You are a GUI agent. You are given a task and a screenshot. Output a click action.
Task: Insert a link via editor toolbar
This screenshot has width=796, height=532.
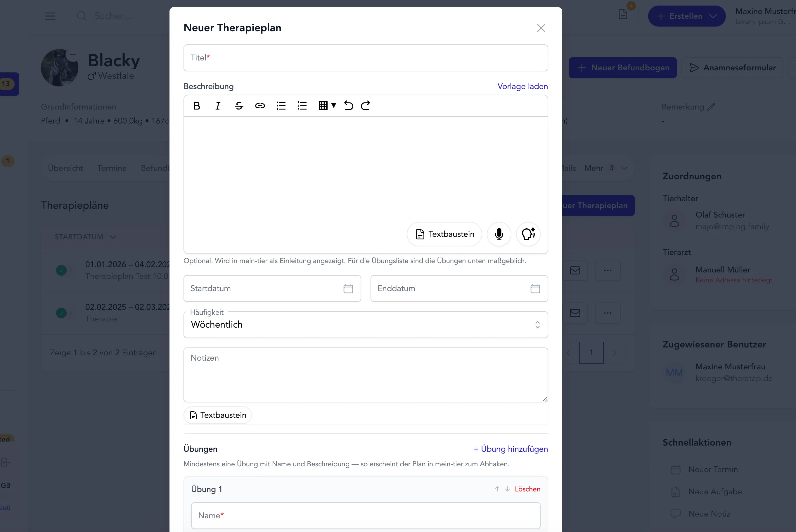pos(260,106)
